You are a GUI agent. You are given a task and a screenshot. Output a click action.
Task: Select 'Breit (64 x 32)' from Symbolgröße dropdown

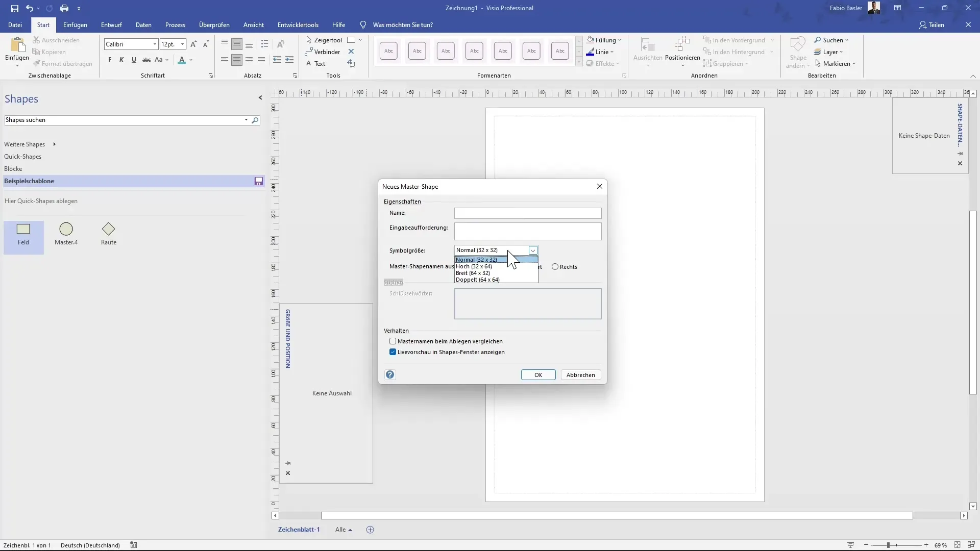coord(475,272)
